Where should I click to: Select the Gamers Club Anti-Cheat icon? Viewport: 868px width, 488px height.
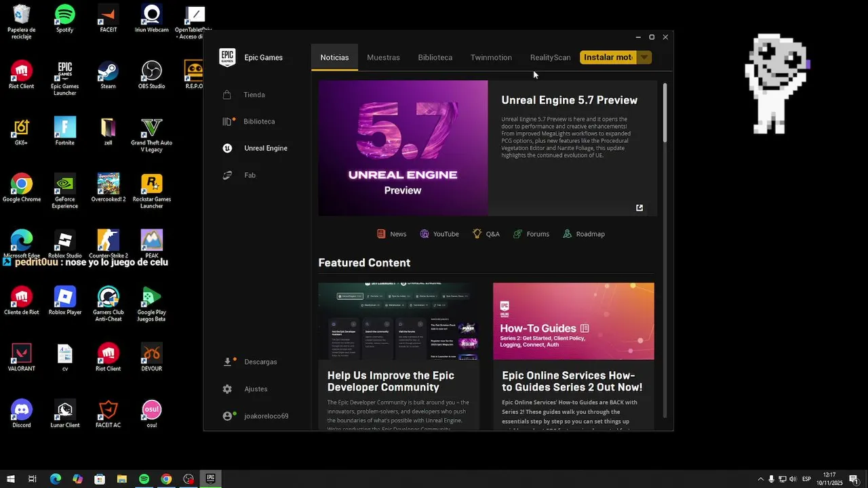pyautogui.click(x=108, y=304)
